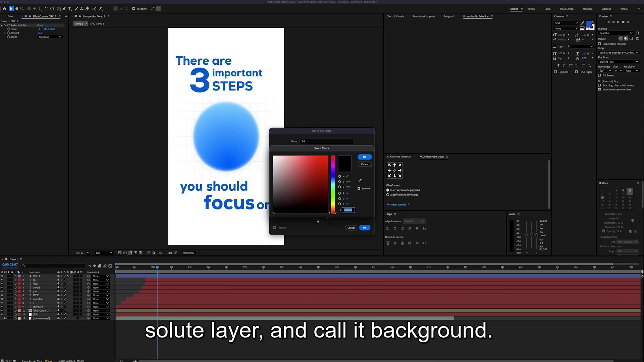Open the Shortcut Spacebar dropdown

pos(615,33)
